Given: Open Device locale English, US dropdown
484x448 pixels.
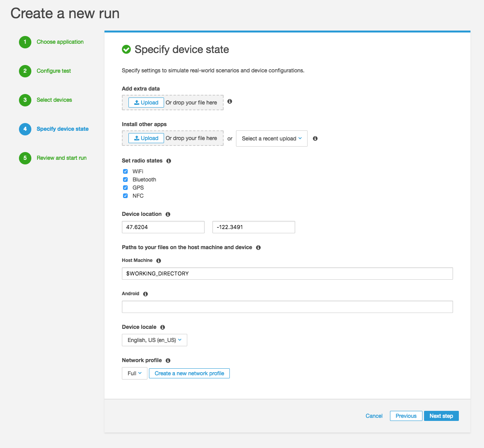Looking at the screenshot, I should [154, 340].
